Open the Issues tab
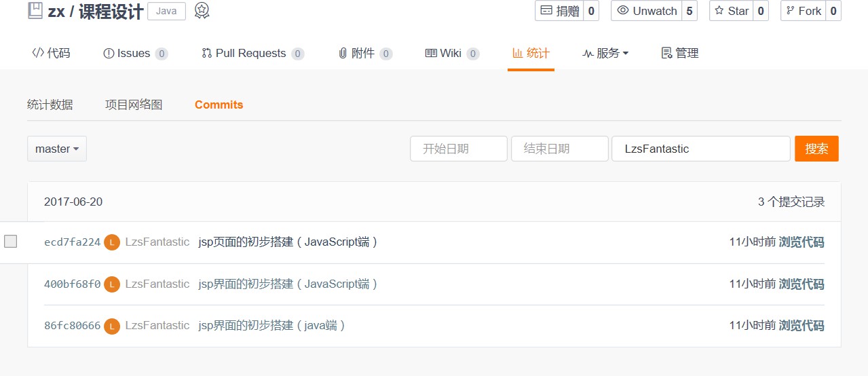This screenshot has width=868, height=376. [x=135, y=53]
